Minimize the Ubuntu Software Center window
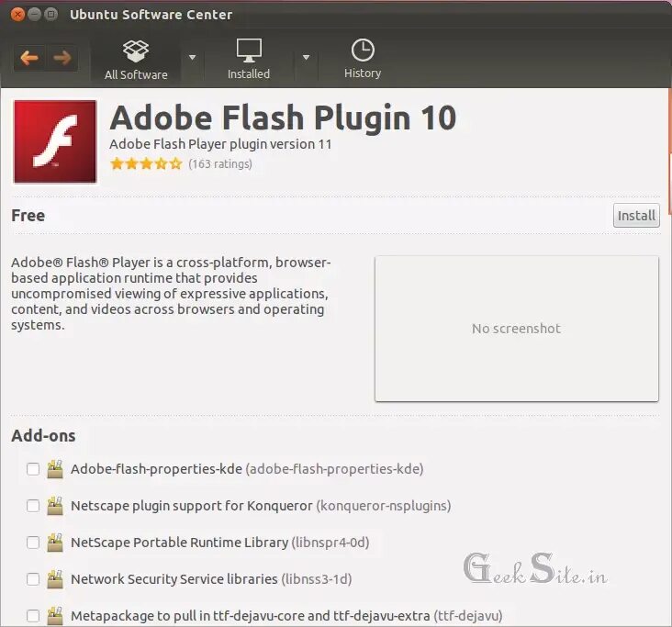 [34, 15]
